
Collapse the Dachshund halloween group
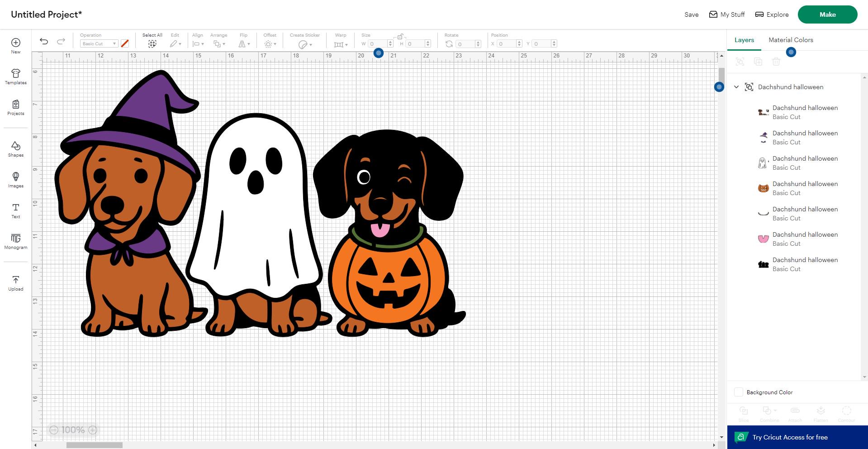click(736, 87)
